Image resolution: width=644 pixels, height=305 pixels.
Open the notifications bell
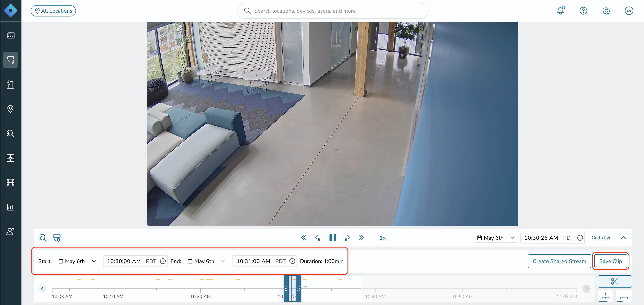click(560, 11)
